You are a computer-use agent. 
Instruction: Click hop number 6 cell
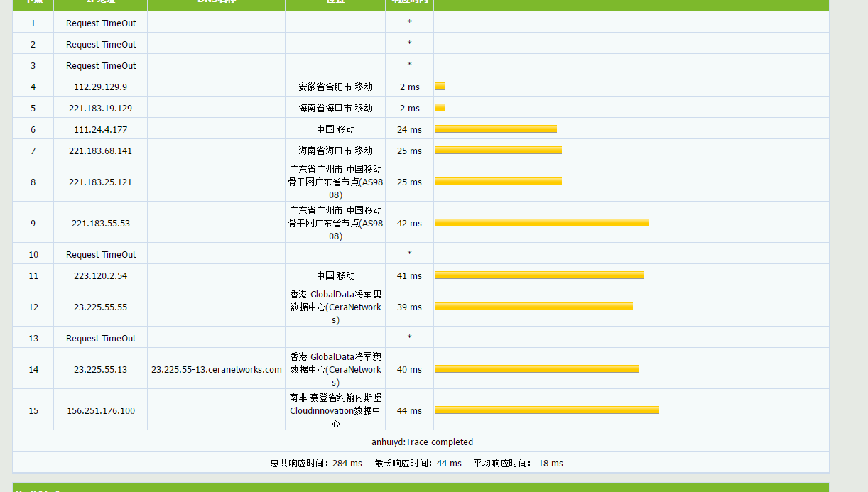(33, 129)
